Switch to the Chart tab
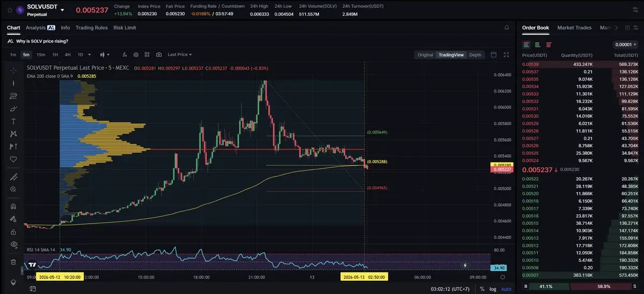Image resolution: width=644 pixels, height=294 pixels. coord(13,27)
